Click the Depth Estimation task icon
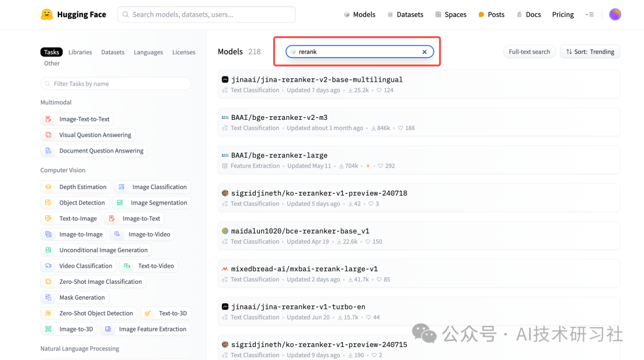This screenshot has width=644, height=360. (49, 187)
